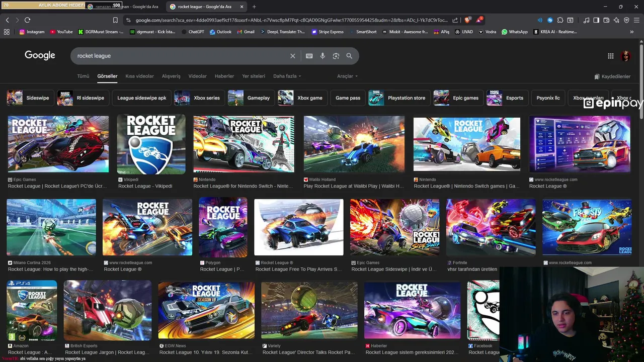Open the Google apps grid icon

[610, 56]
